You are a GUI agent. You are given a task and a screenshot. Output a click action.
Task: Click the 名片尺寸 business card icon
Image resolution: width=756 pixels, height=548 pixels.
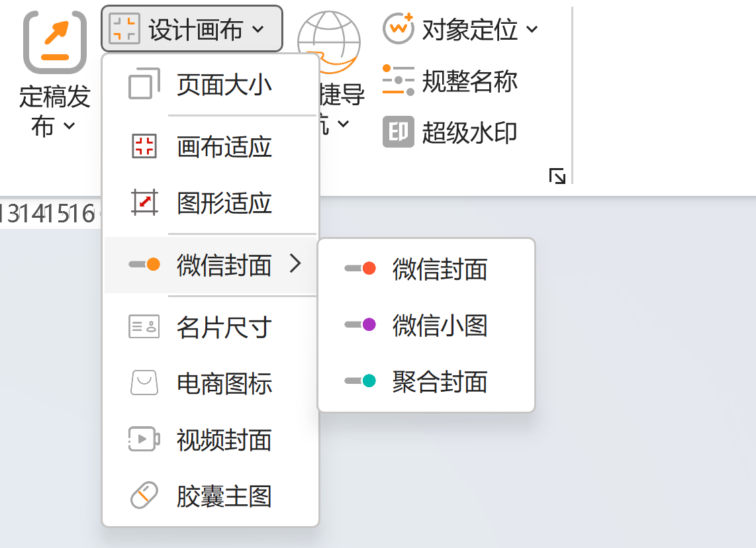(144, 326)
